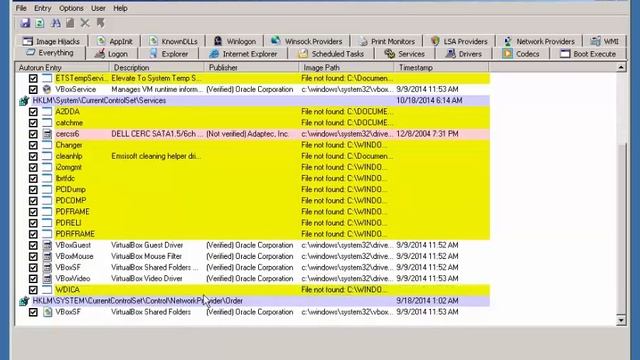
Task: Uncheck the cercsr6 entry checkbox
Action: pyautogui.click(x=33, y=134)
